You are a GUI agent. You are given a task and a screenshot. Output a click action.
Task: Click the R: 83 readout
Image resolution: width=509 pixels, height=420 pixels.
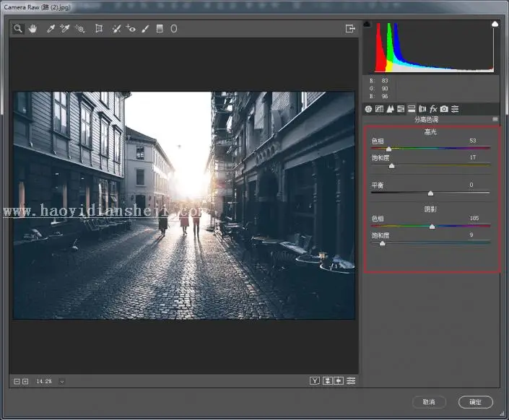coord(378,81)
